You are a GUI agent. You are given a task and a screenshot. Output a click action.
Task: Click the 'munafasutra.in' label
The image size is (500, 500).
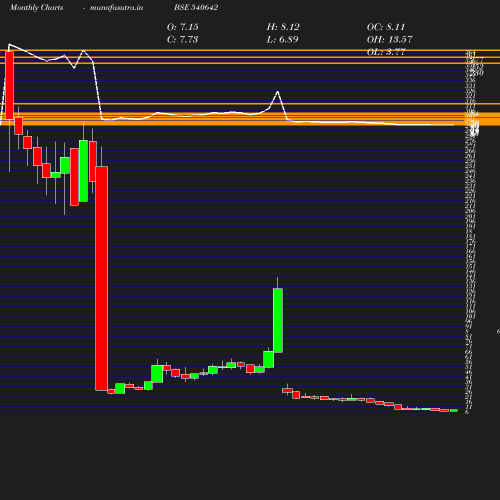coord(116,7)
